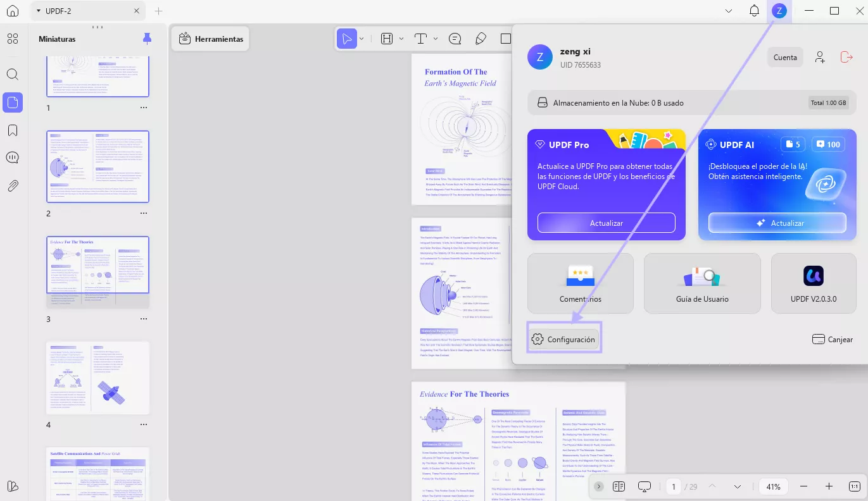Open Herramientas tools button
Image resolution: width=868 pixels, height=501 pixels.
coord(210,39)
